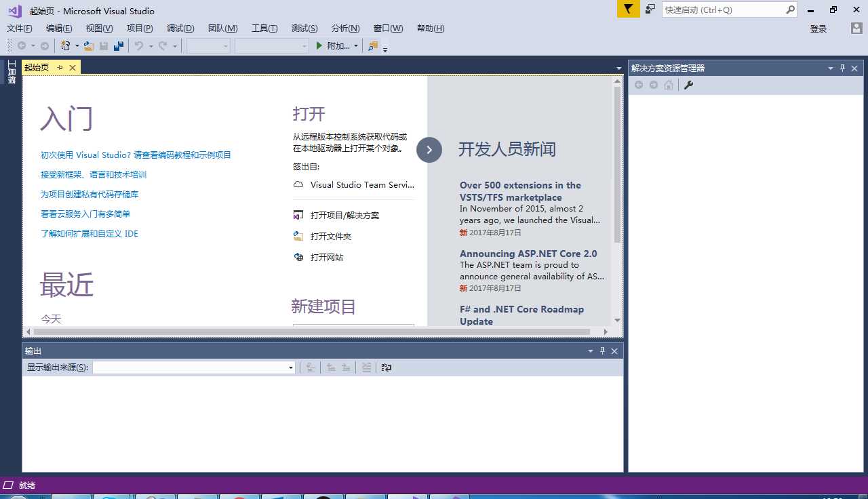Toggle pin on the 起始页 tab
This screenshot has width=868, height=499.
click(60, 68)
